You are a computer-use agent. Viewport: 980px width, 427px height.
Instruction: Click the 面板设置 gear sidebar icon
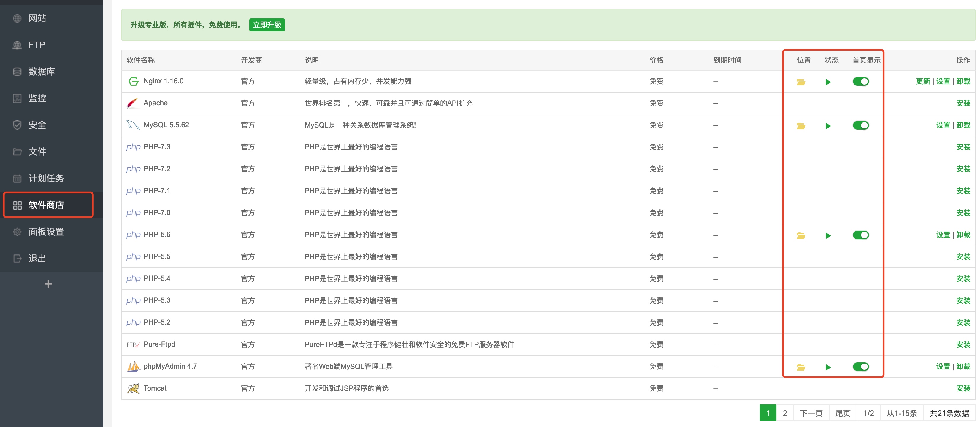17,232
